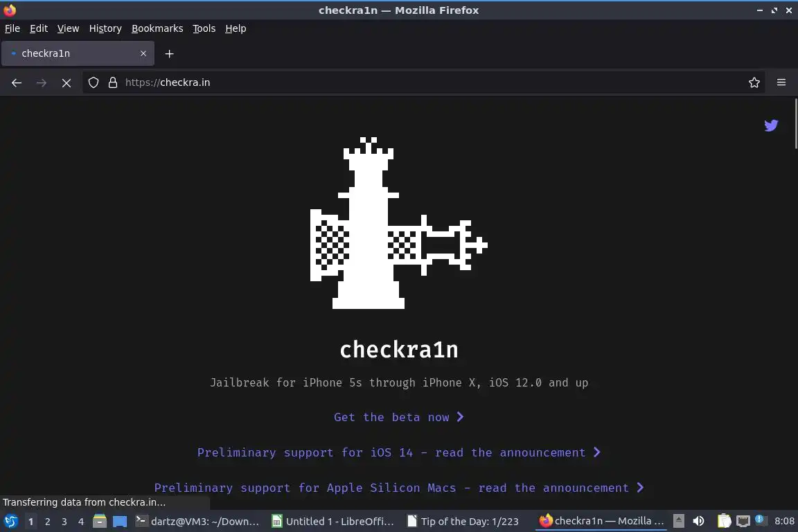
Task: Stop loading the page
Action: tap(66, 82)
